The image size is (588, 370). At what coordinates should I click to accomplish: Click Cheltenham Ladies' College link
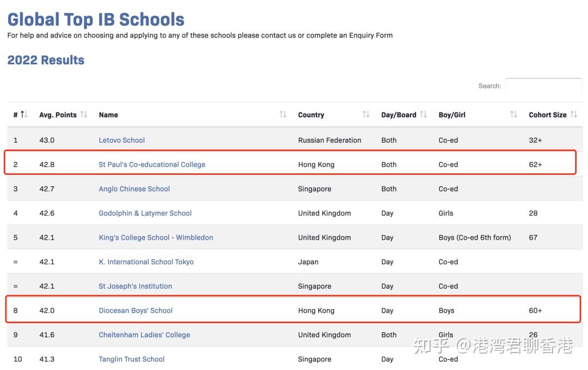click(144, 335)
